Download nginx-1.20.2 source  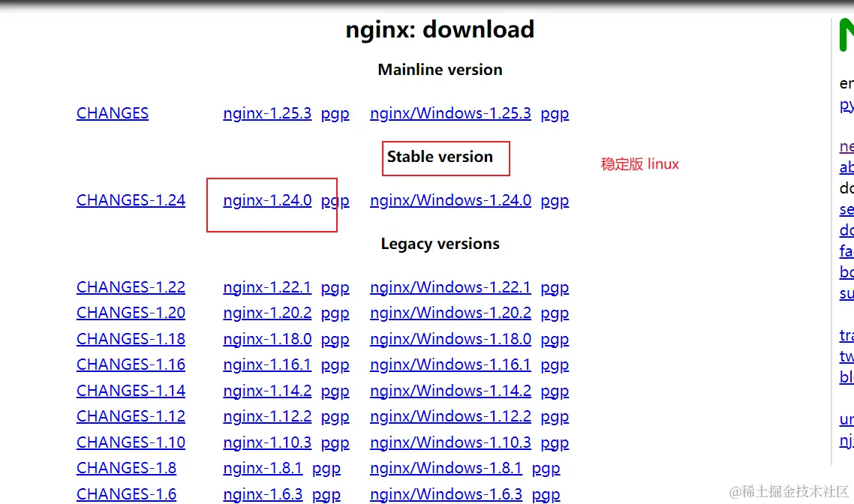coord(267,313)
